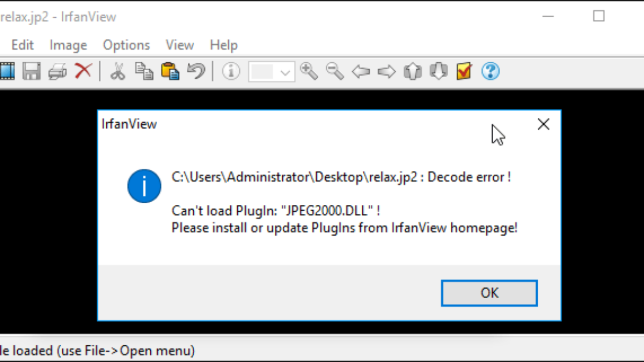Click the Copy icon in toolbar
The height and width of the screenshot is (362, 644).
point(144,71)
